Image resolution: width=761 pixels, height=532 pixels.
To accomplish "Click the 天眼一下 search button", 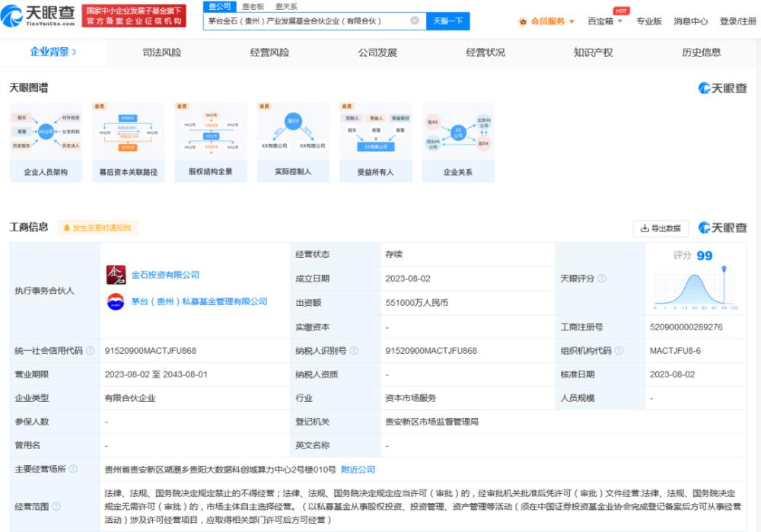I will (x=448, y=21).
